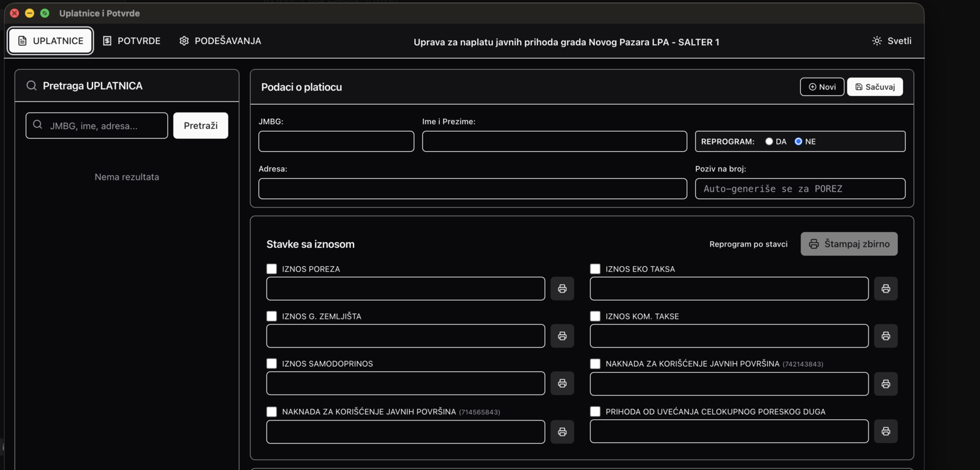Focus the PRIHODA OD UVEĆANJA amount field

pyautogui.click(x=729, y=431)
